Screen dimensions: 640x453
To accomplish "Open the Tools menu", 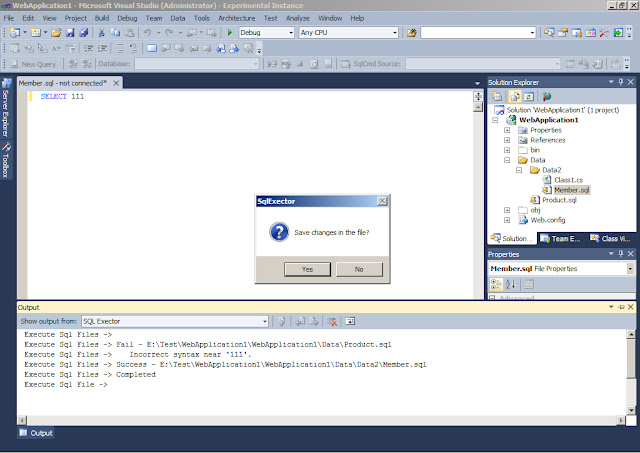I will click(x=202, y=18).
